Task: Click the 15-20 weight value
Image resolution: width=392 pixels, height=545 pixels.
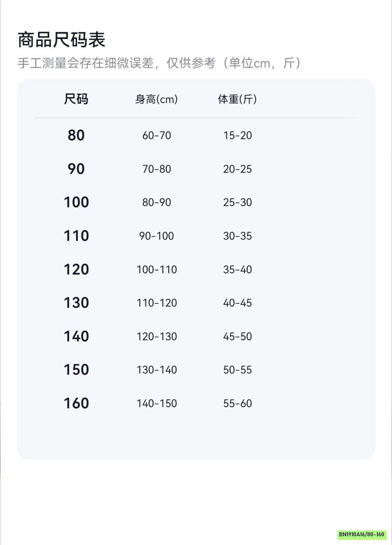Action: pos(238,135)
